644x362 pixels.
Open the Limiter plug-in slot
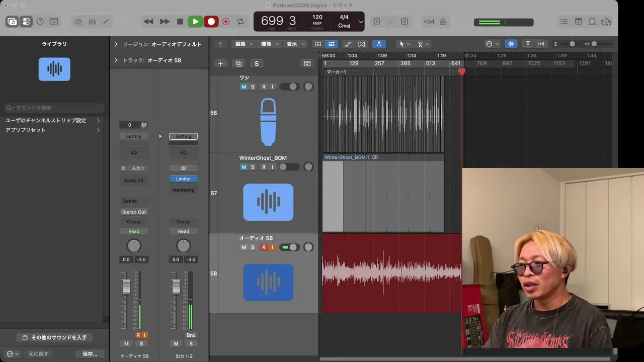pos(183,179)
